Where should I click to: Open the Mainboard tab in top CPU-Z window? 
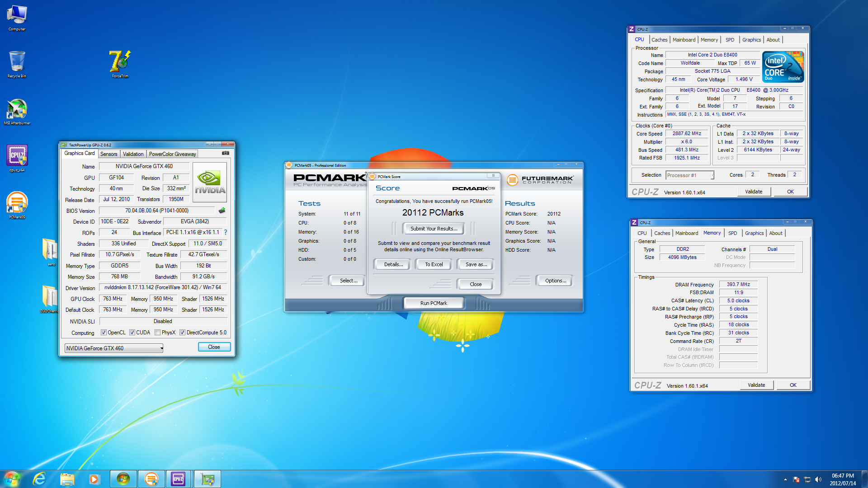click(684, 40)
